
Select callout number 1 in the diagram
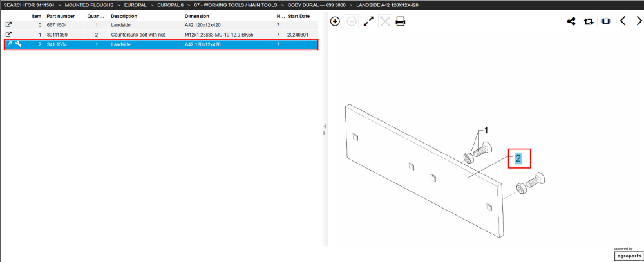(486, 131)
